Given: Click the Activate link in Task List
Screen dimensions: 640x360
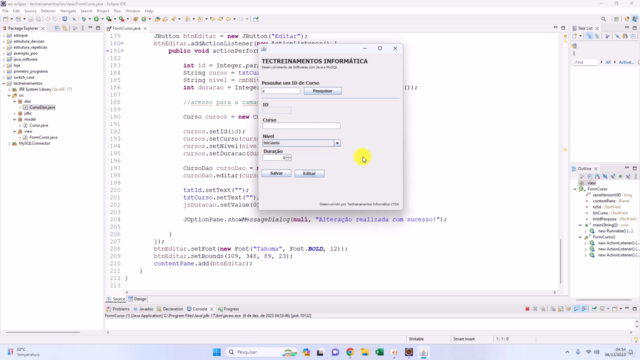Looking at the screenshot, I should [626, 62].
